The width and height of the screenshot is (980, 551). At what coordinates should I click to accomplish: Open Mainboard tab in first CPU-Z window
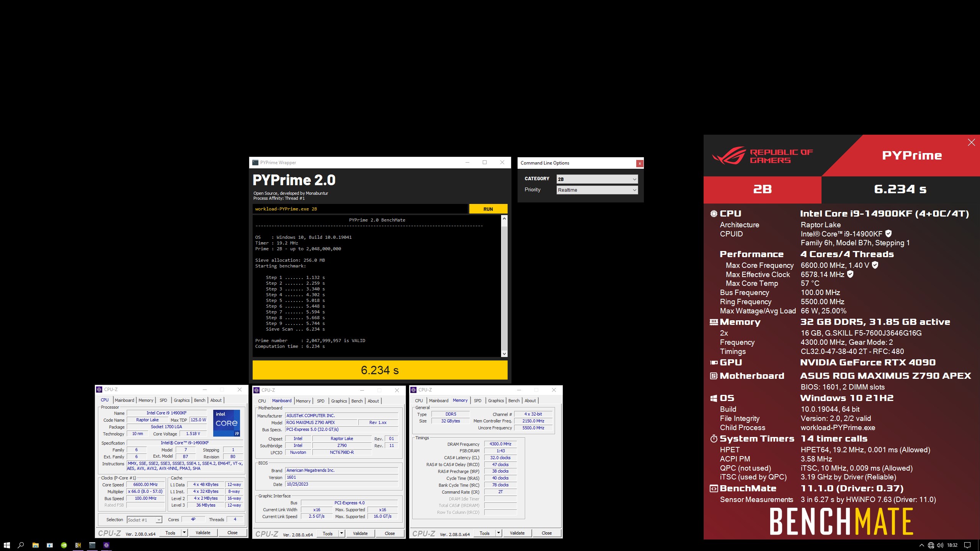coord(124,400)
